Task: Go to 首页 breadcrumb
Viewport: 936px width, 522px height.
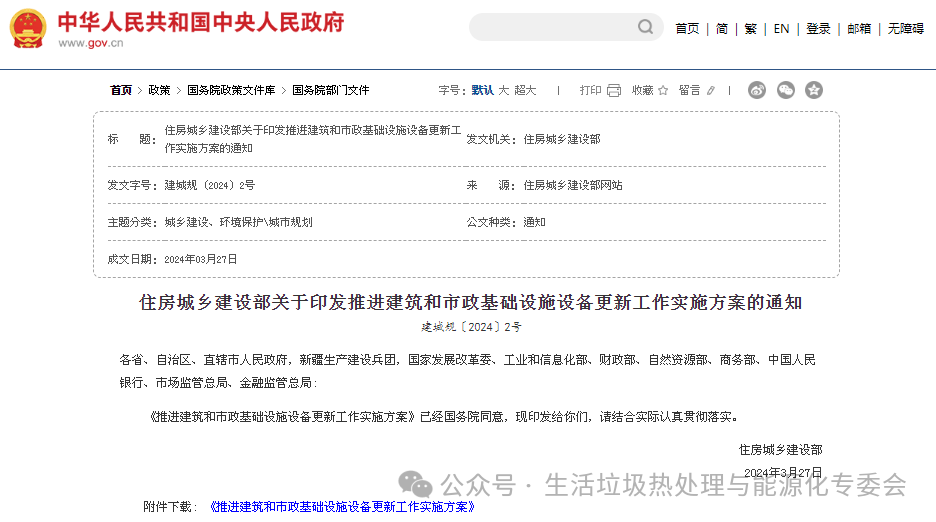Action: [121, 90]
